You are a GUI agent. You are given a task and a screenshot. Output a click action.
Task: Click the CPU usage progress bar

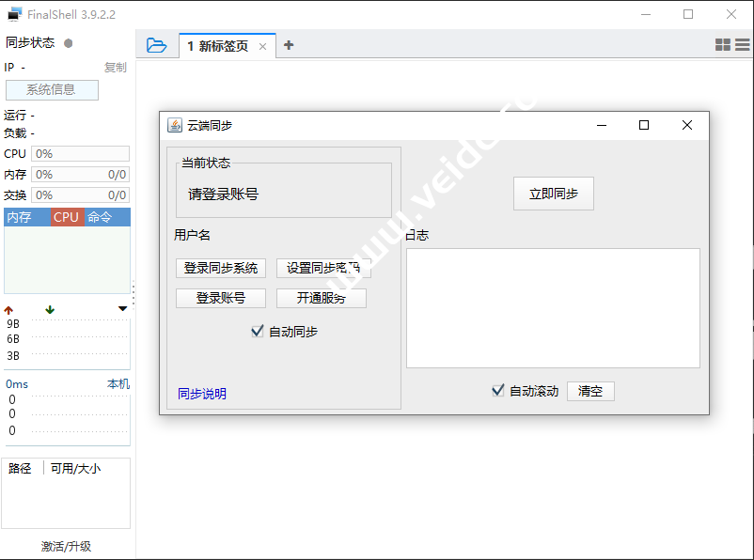point(80,153)
